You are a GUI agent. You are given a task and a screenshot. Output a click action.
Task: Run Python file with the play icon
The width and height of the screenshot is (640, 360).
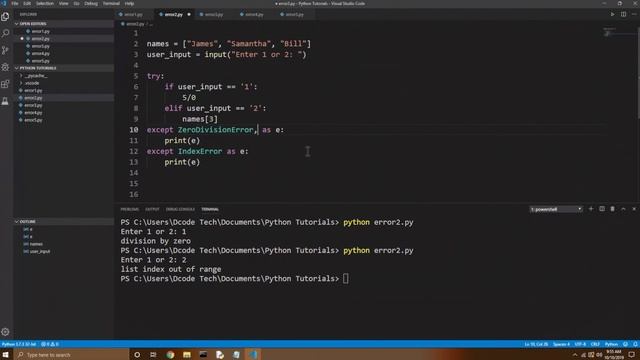(612, 14)
